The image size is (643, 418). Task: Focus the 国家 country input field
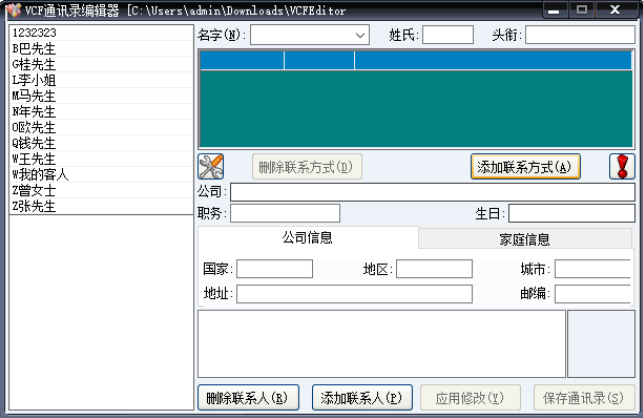tap(274, 269)
